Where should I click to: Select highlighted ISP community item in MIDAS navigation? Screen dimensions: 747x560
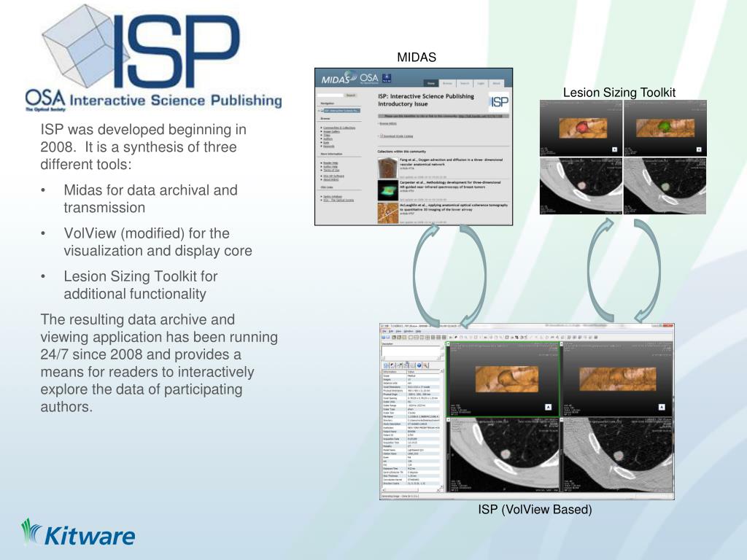342,111
